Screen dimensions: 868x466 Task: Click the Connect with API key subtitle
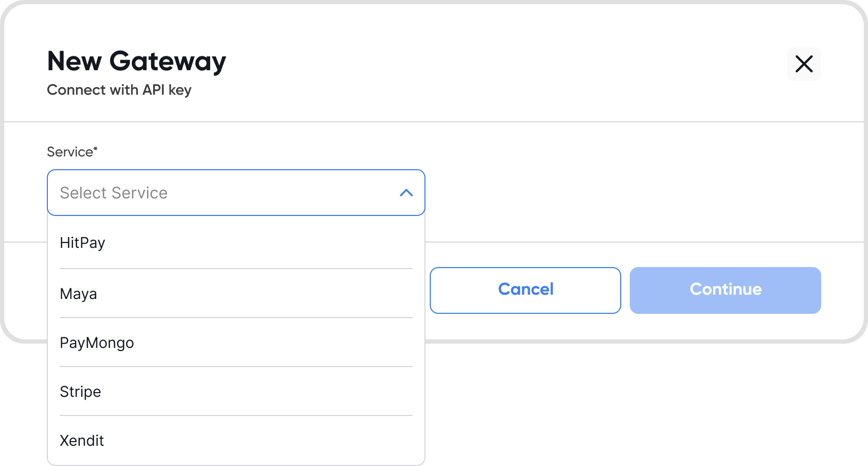click(119, 90)
